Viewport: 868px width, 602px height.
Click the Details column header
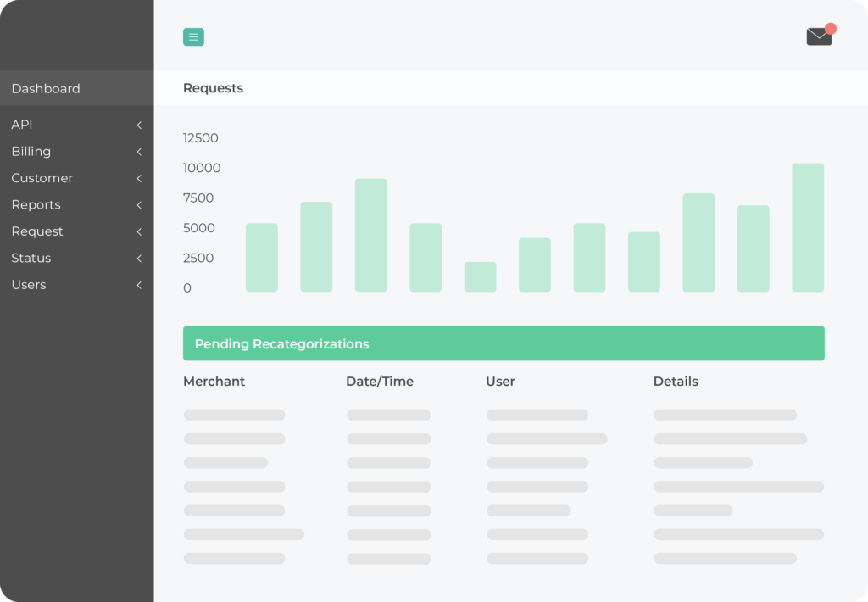coord(676,381)
